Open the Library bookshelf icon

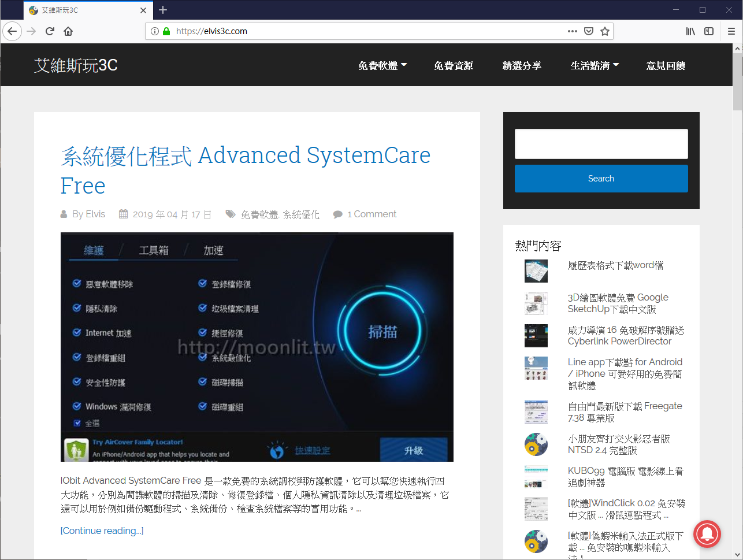tap(690, 31)
